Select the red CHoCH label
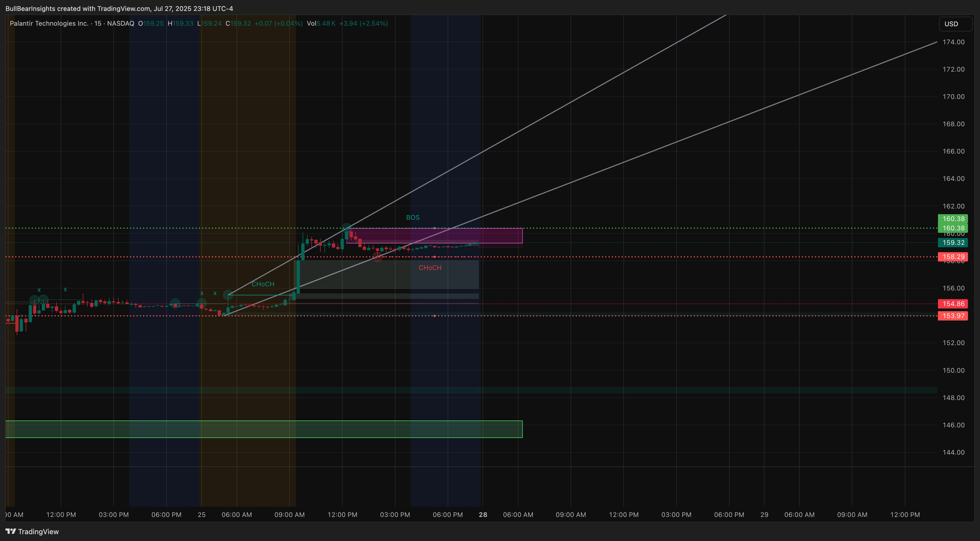Screen dimensions: 980x541 (x=430, y=267)
